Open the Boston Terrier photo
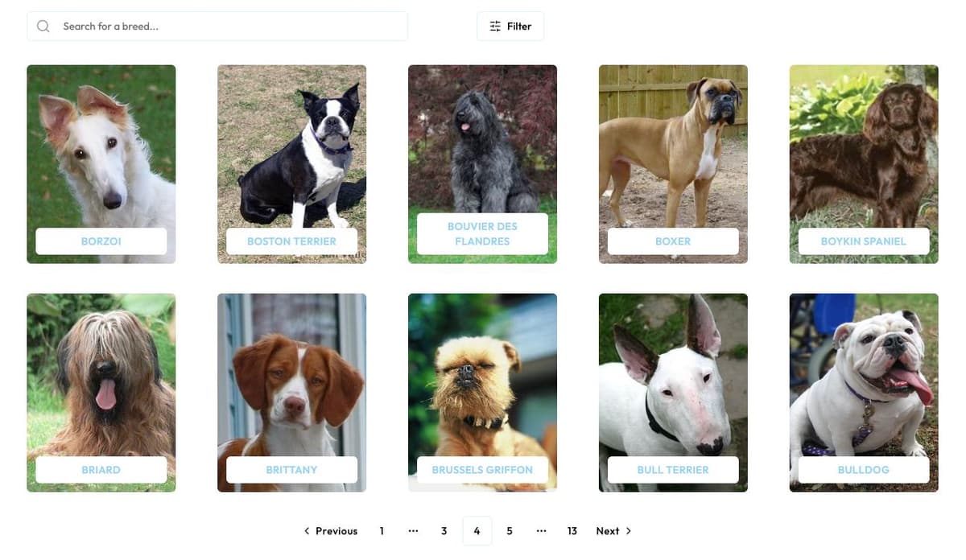Image resolution: width=966 pixels, height=560 pixels. click(292, 164)
